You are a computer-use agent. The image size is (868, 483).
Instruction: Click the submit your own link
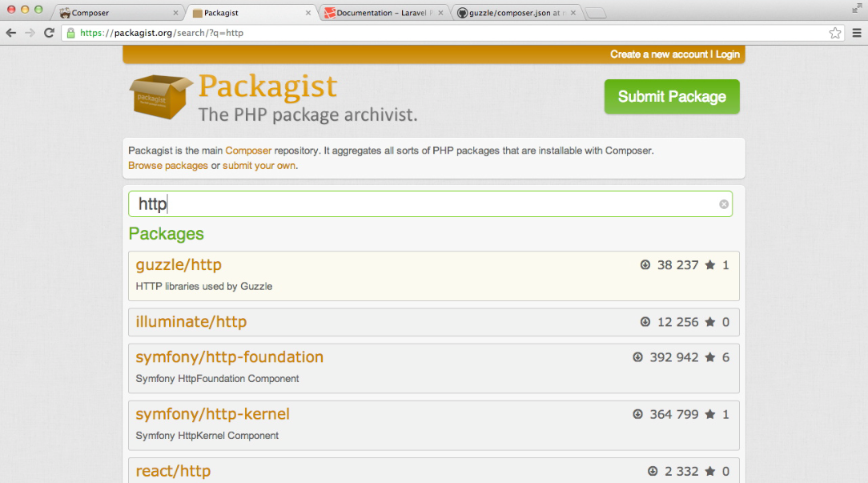coord(259,166)
